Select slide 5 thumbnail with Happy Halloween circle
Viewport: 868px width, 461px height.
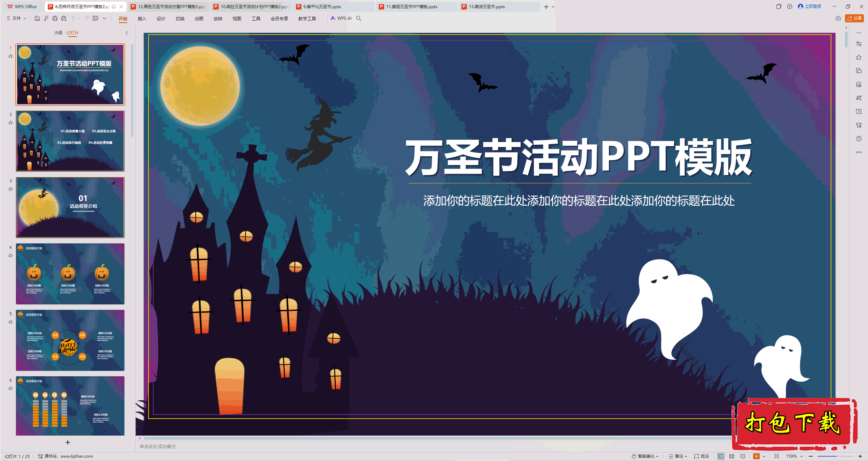(x=70, y=340)
